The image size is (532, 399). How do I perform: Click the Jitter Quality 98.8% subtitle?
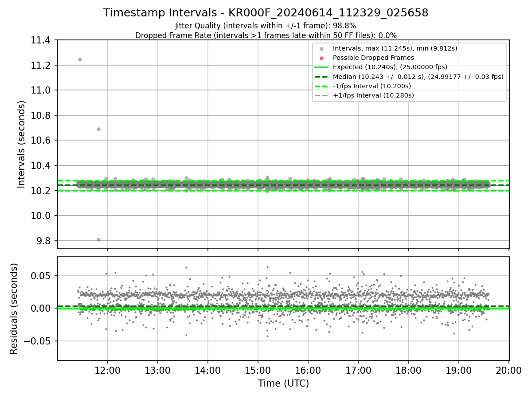pos(266,26)
